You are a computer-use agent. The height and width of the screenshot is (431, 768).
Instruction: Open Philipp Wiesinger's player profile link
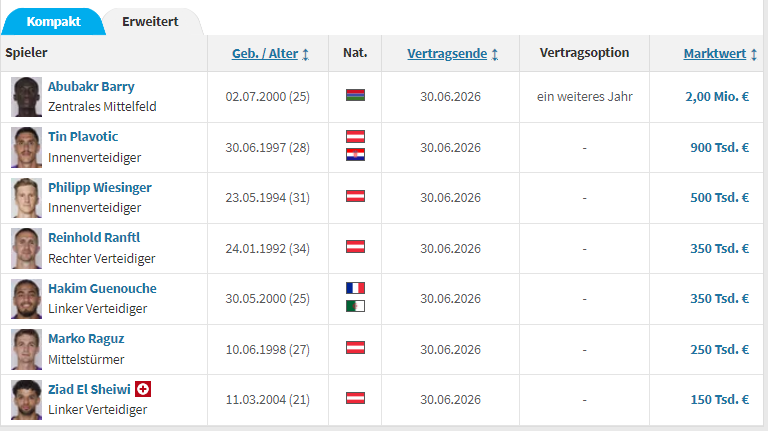pyautogui.click(x=100, y=187)
